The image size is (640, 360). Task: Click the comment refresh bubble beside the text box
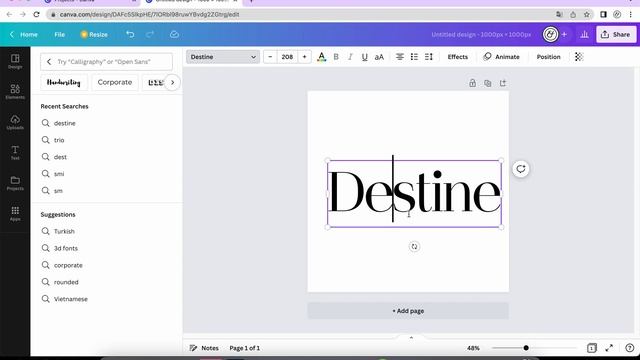coord(521,169)
